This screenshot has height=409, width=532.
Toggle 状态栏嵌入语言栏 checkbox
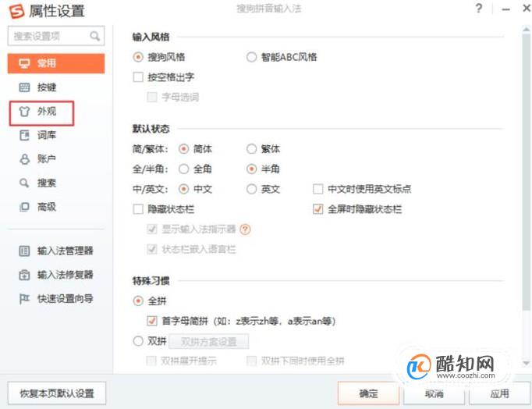click(x=151, y=249)
